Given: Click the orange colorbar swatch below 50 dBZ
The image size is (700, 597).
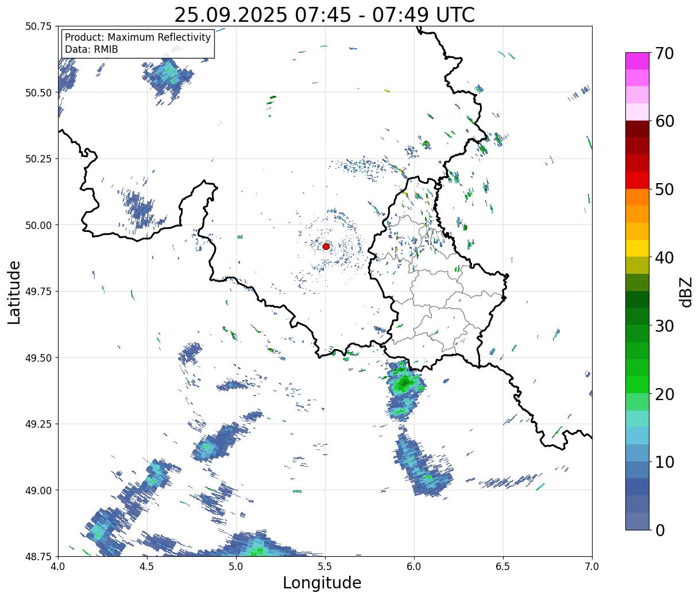Looking at the screenshot, I should pyautogui.click(x=637, y=197).
